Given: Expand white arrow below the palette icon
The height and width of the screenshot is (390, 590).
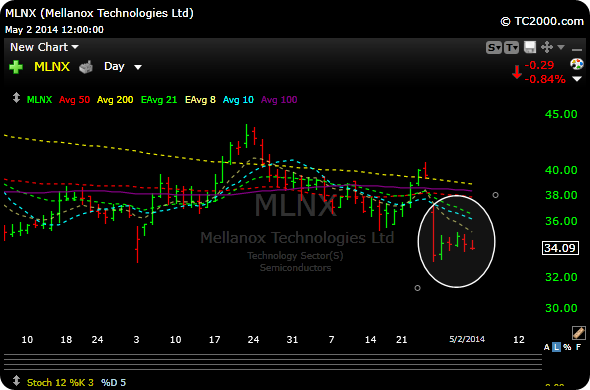Looking at the screenshot, I should tap(577, 79).
